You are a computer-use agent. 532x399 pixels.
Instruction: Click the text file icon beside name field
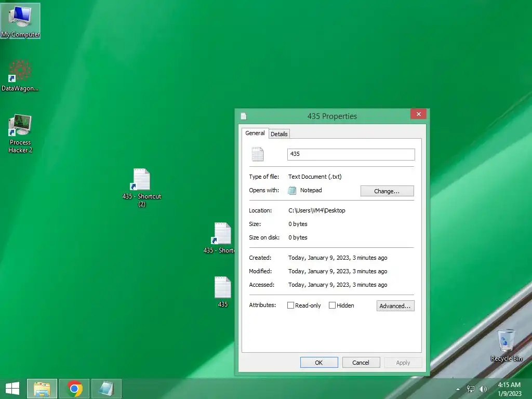258,154
